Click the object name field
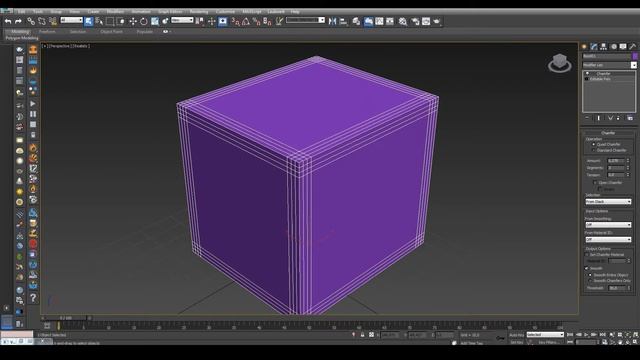The image size is (640, 360). [x=607, y=56]
